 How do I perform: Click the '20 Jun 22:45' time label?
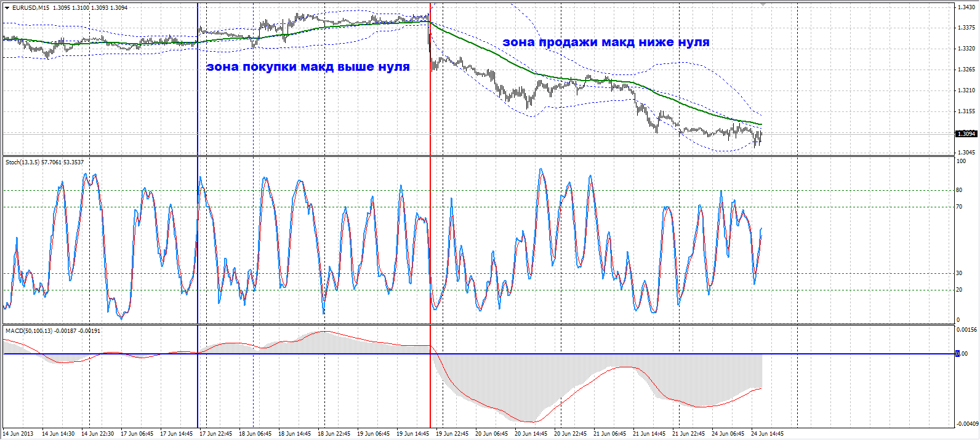tap(571, 434)
